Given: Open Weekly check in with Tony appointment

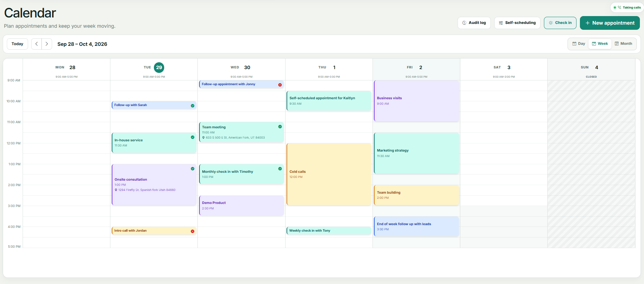Looking at the screenshot, I should [x=329, y=231].
